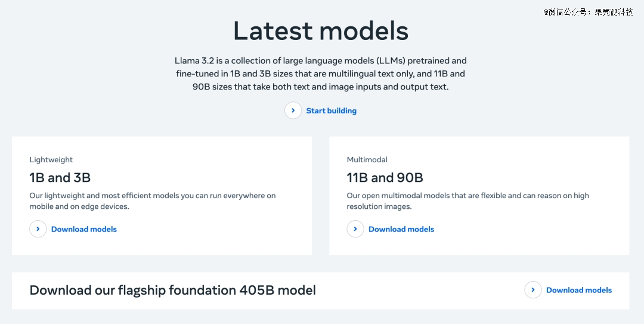Download models for Multimodal 11B and 90B
The height and width of the screenshot is (324, 644).
click(401, 230)
